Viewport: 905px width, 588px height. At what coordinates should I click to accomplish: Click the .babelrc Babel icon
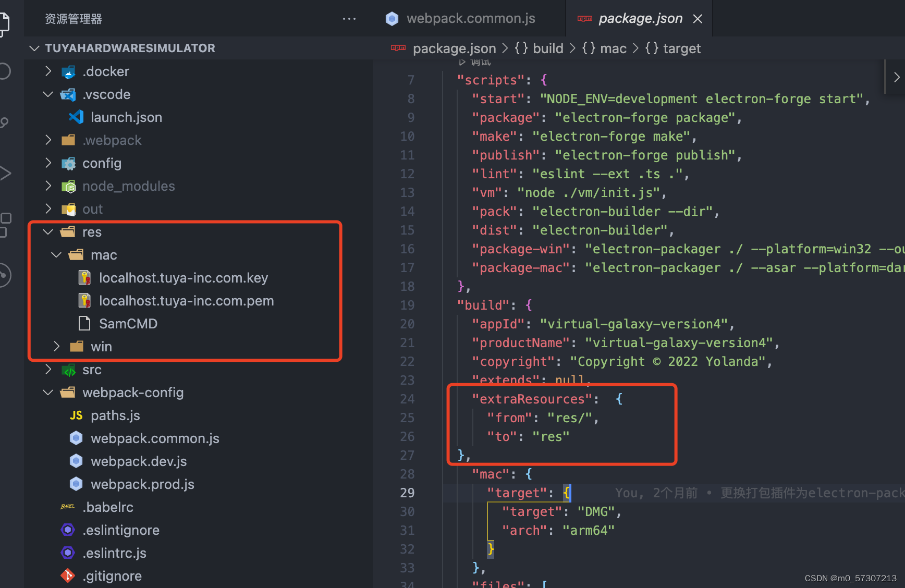coord(68,507)
